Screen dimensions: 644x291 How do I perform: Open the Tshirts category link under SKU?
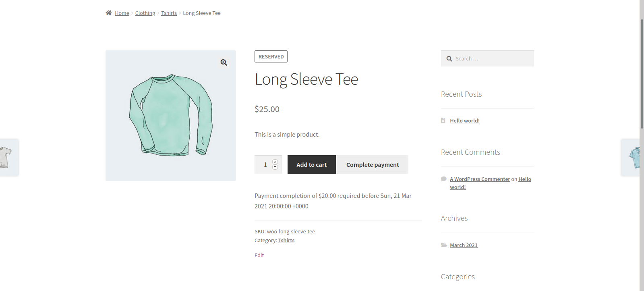pyautogui.click(x=286, y=241)
